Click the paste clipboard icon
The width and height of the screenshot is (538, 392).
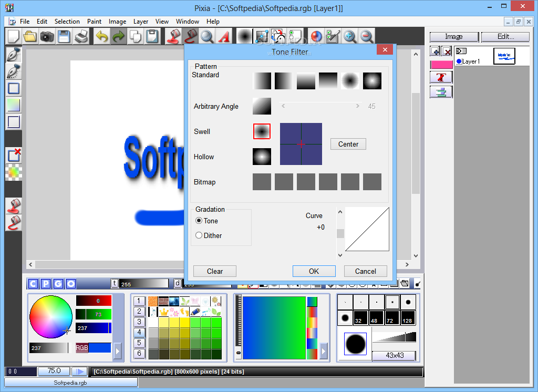152,36
